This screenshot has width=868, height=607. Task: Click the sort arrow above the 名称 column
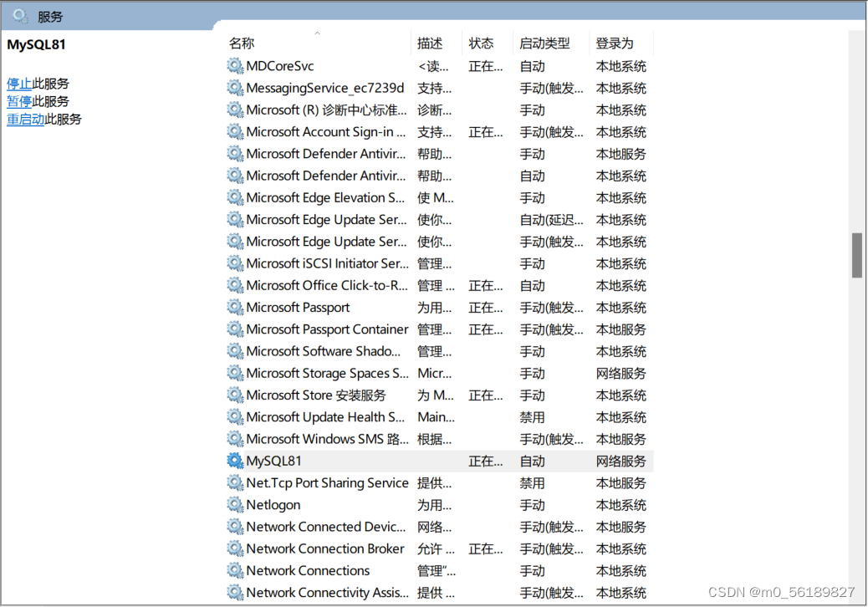(x=318, y=31)
